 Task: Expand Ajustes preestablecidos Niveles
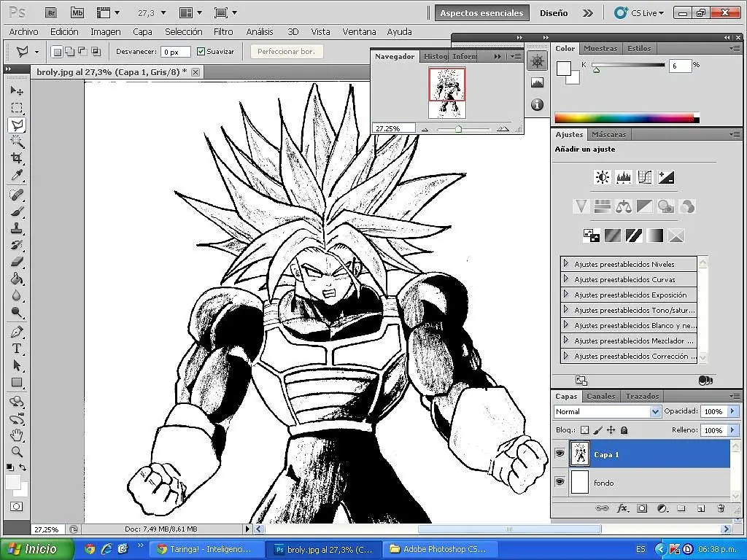pos(566,263)
